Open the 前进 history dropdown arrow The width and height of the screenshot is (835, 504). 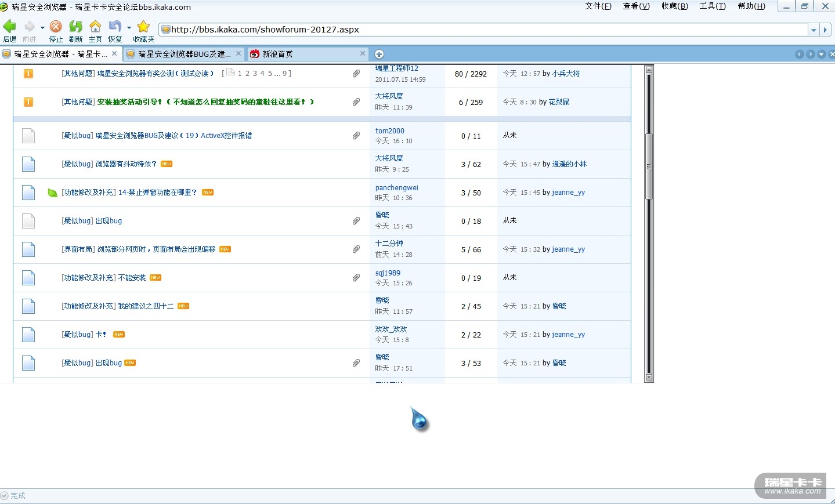42,27
